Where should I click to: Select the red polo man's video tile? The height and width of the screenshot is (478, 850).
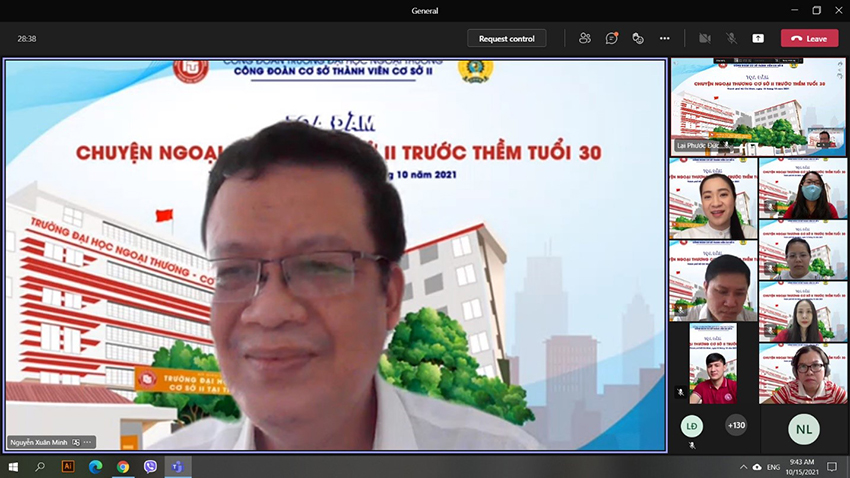(713, 364)
